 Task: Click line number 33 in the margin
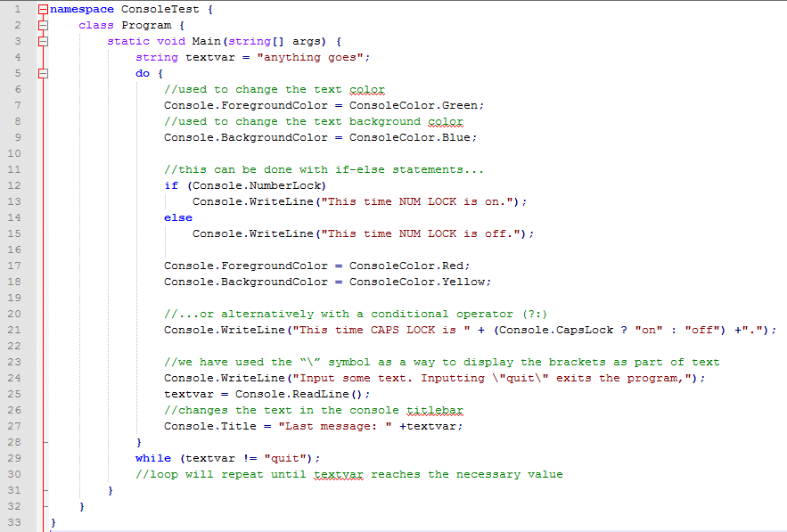(14, 522)
